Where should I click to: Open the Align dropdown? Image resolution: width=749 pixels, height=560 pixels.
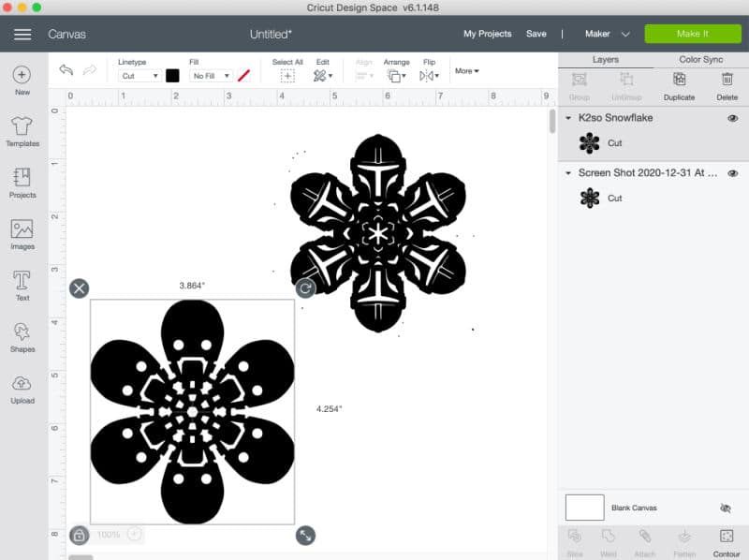[364, 76]
